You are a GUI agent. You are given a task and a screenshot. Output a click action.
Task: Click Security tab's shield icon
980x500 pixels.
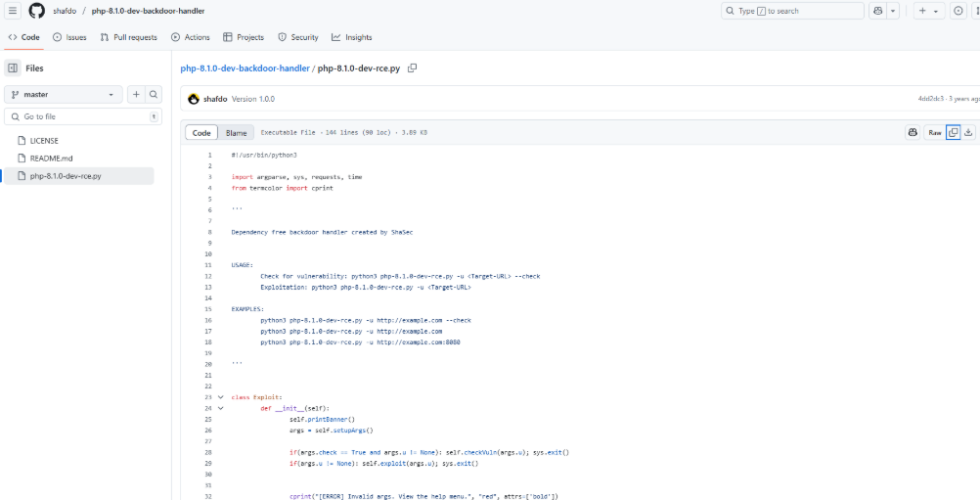coord(282,37)
